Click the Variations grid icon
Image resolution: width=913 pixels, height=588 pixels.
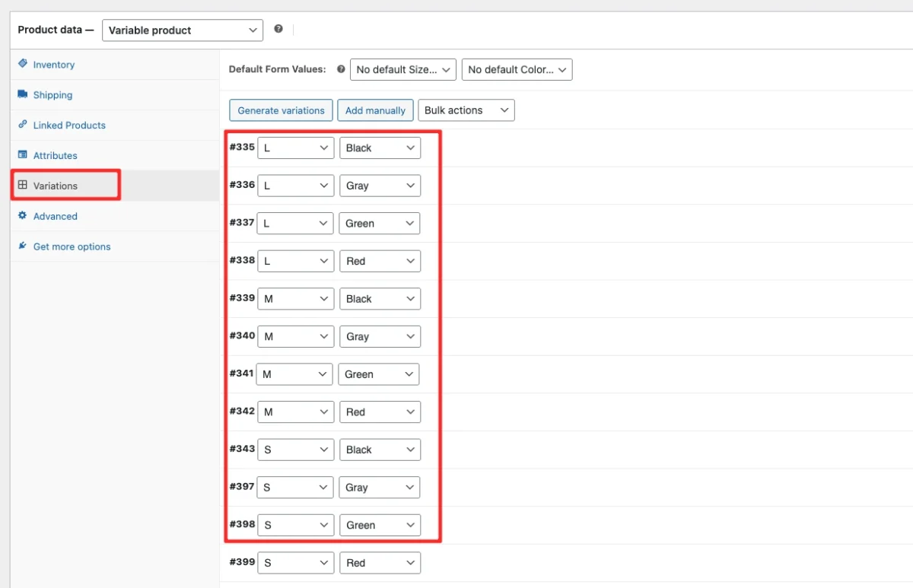pyautogui.click(x=23, y=185)
